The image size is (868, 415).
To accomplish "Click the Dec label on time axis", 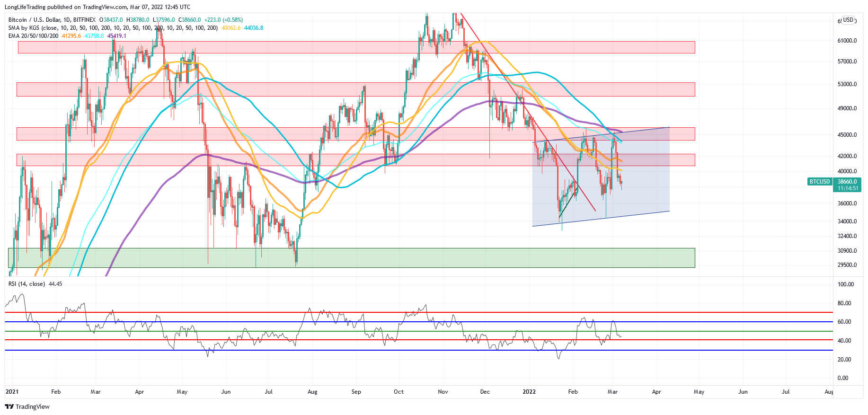I will pyautogui.click(x=485, y=392).
